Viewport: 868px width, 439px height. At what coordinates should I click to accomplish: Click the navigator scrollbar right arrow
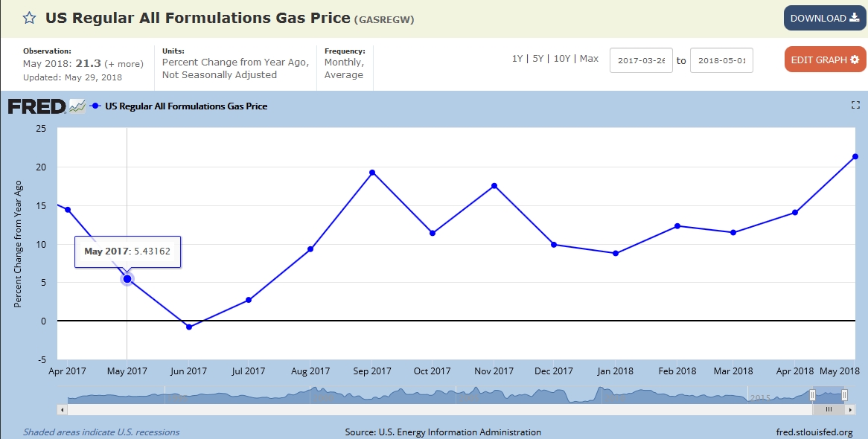[849, 409]
